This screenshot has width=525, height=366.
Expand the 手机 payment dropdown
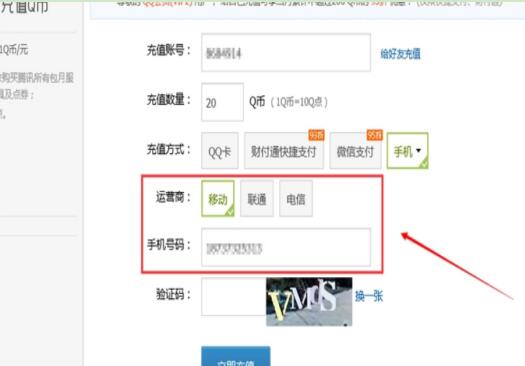[x=407, y=151]
